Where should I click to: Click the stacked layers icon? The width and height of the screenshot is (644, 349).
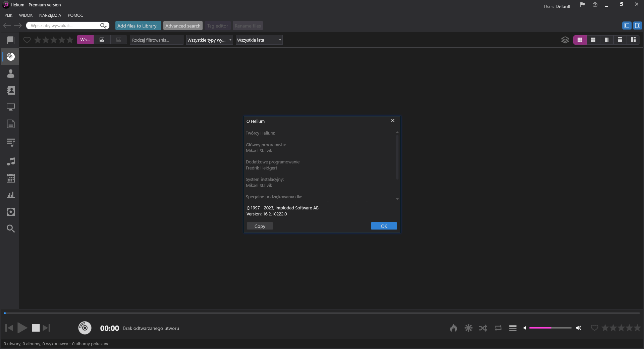[x=565, y=40]
